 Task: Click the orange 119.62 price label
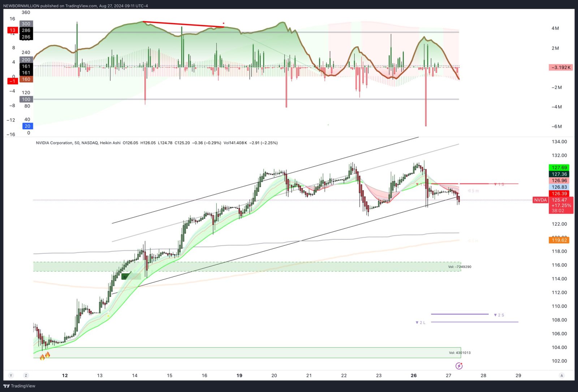559,240
